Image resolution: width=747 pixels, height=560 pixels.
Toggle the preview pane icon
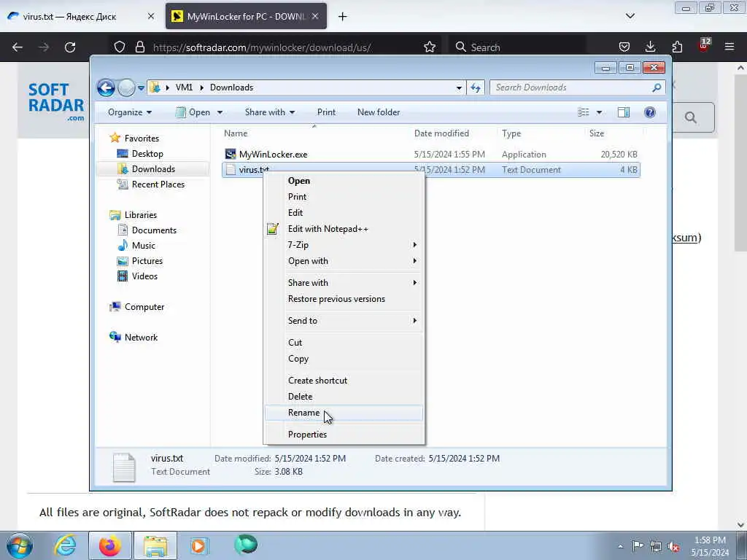tap(624, 112)
